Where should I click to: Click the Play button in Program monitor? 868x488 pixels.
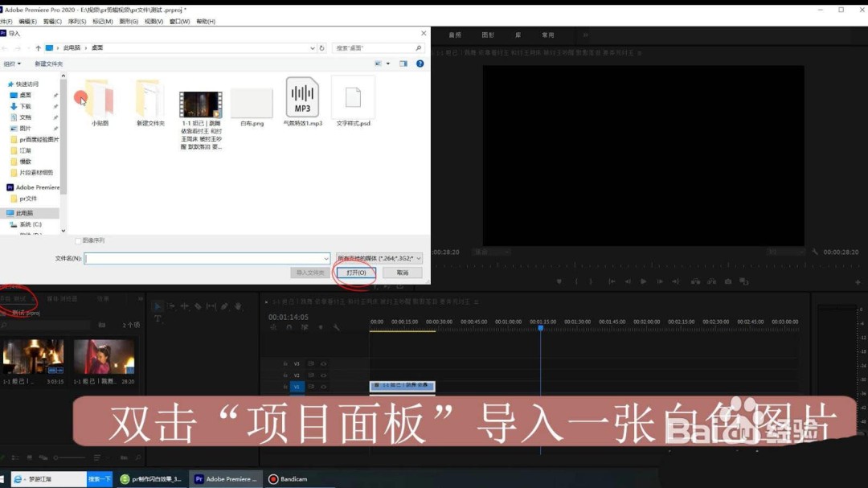point(643,281)
